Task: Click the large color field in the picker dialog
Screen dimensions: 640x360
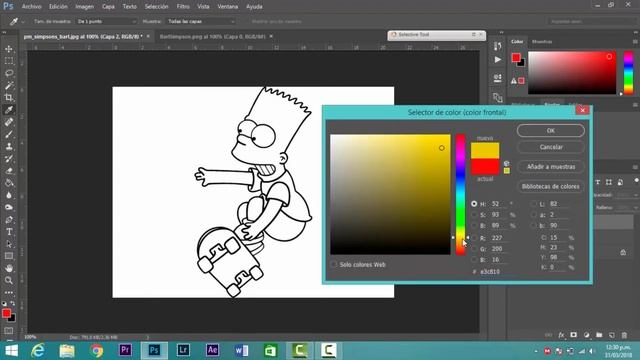Action: [390, 194]
